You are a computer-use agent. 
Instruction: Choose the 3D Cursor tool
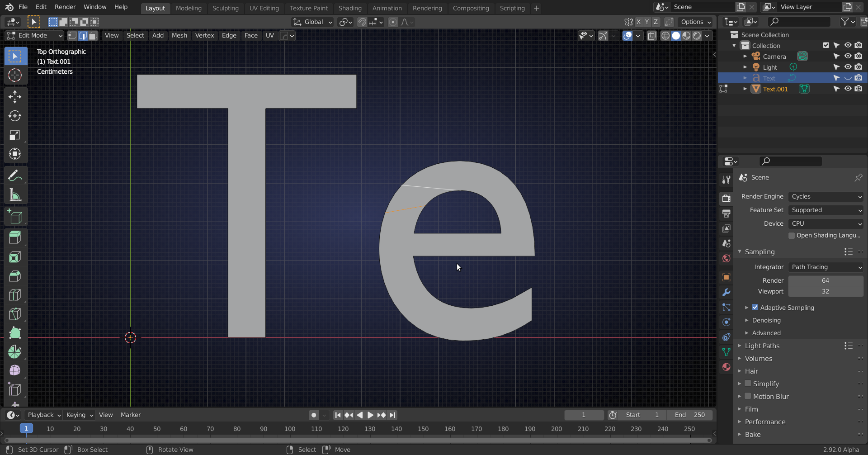pos(15,75)
